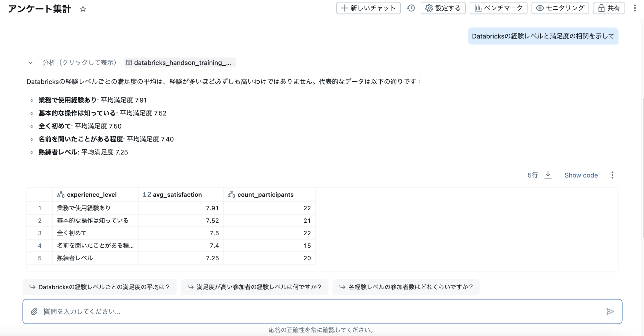
Task: Open the three-dot menu next to Show code
Action: [x=612, y=175]
